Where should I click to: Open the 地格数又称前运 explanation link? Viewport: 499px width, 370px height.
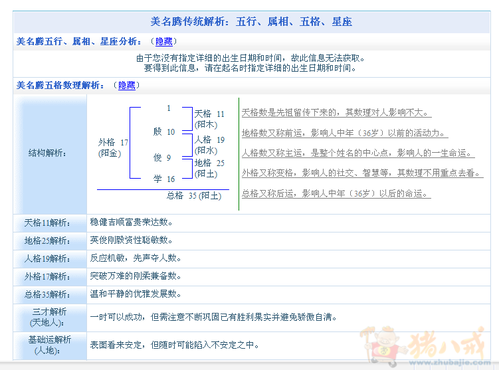tap(344, 133)
